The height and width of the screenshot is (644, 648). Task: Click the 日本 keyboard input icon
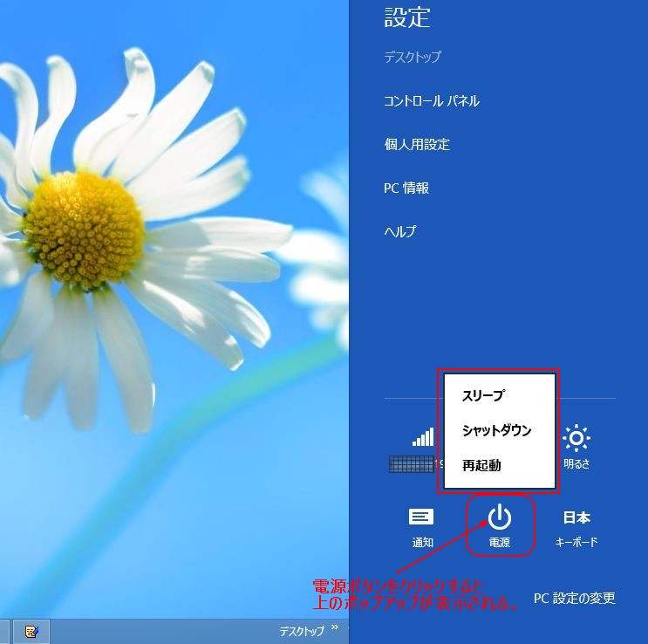pos(576,518)
